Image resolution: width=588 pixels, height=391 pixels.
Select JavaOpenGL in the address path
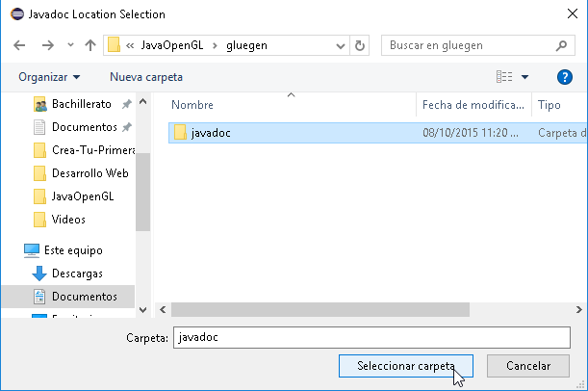[172, 45]
